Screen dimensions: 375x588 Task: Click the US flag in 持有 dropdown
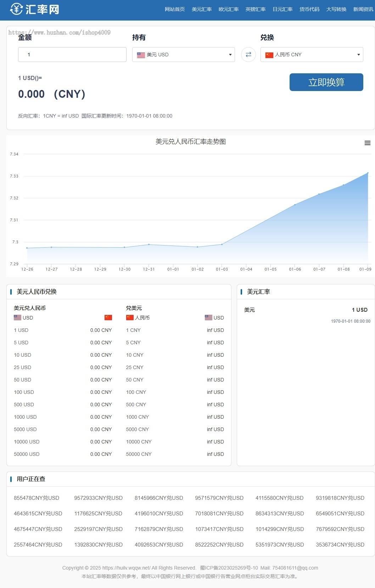coord(141,55)
